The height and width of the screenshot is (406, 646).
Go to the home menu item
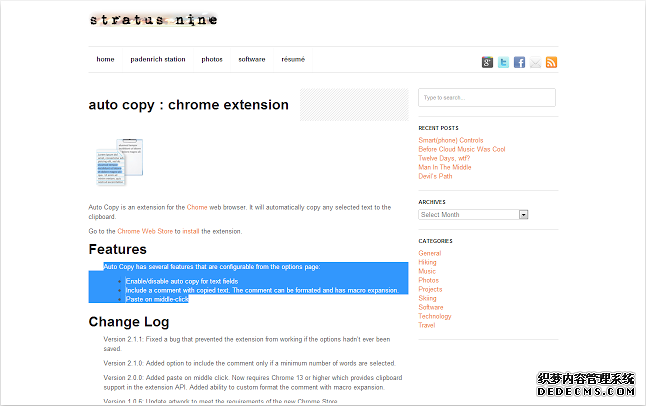click(105, 59)
